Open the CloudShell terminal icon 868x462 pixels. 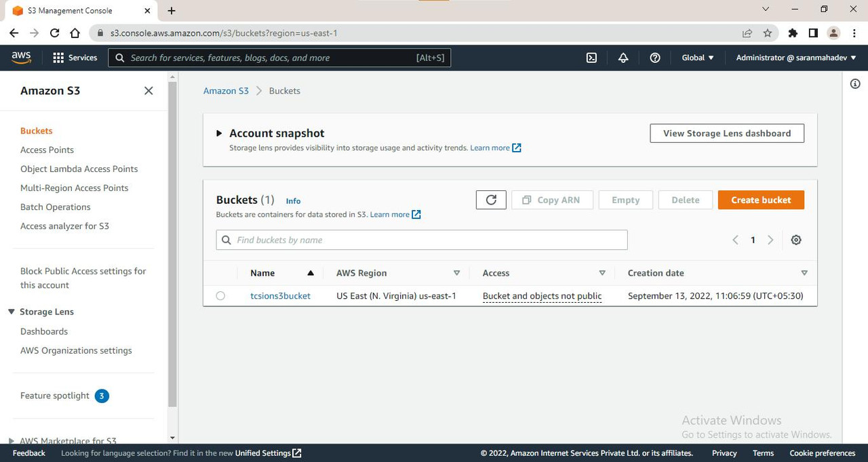pos(591,58)
